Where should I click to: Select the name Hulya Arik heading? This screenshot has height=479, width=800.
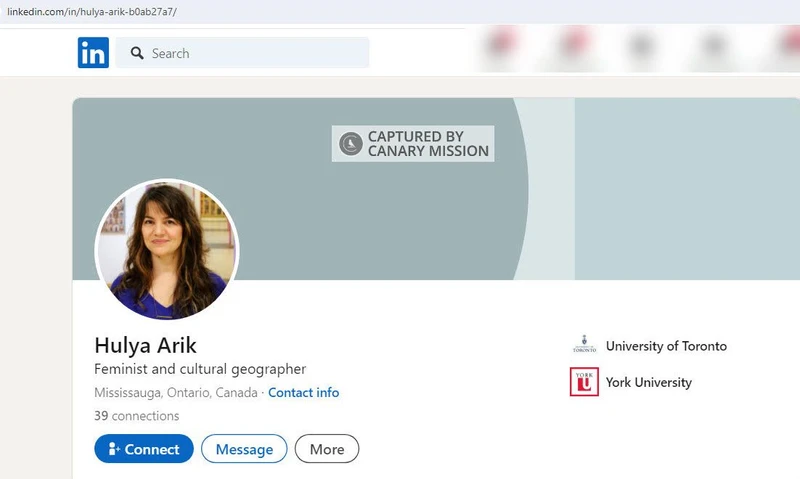pos(145,345)
